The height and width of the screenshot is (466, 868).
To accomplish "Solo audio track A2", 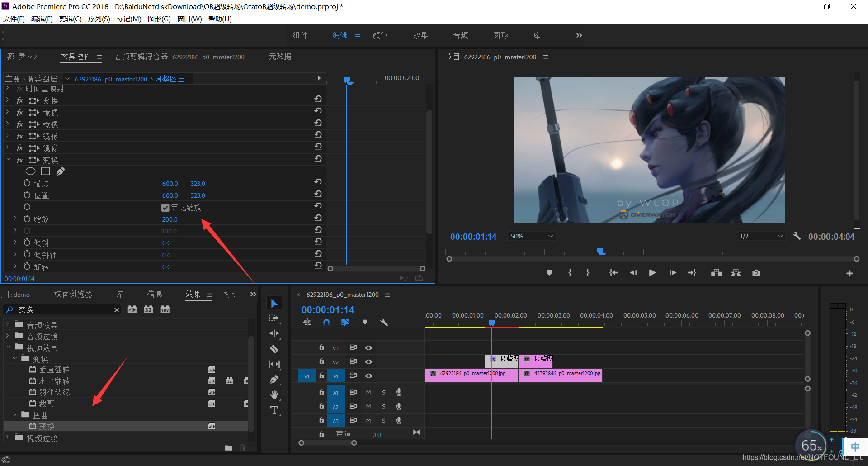I will tap(384, 406).
